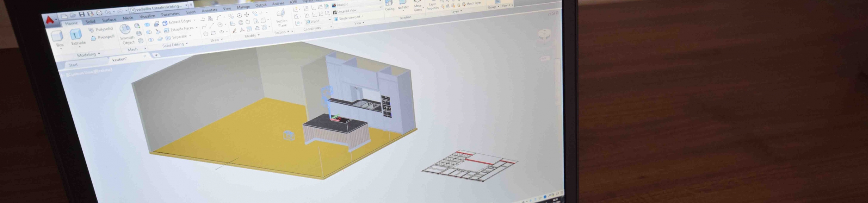The height and width of the screenshot is (203, 868).
Task: Open the Single viewport dropdown
Action: (x=349, y=18)
